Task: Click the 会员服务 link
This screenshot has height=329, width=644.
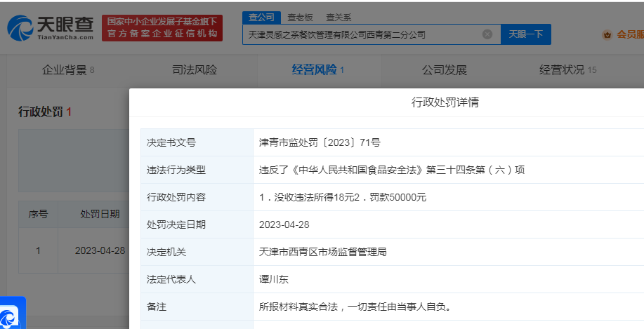Action: pos(630,35)
